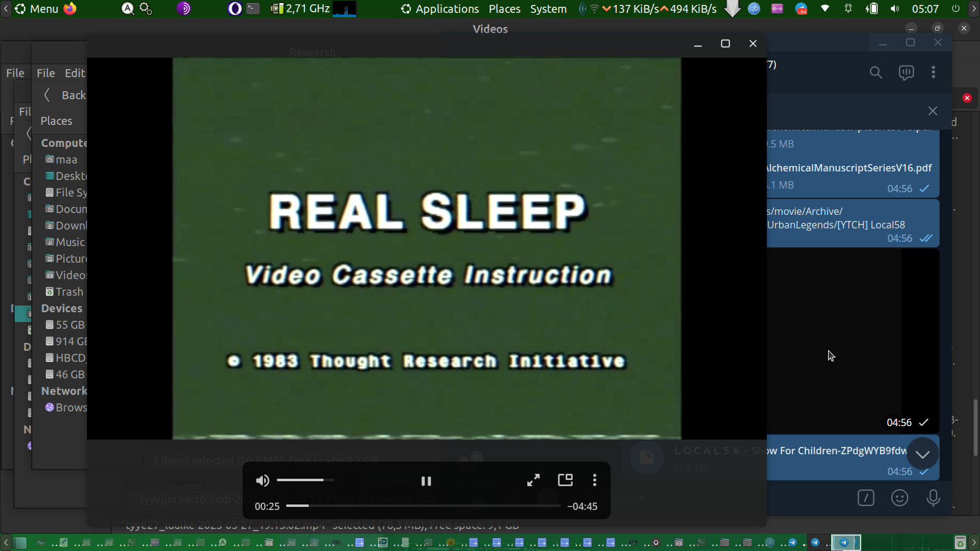Open File System in the sidebar
This screenshot has height=551, width=980.
pos(66,192)
